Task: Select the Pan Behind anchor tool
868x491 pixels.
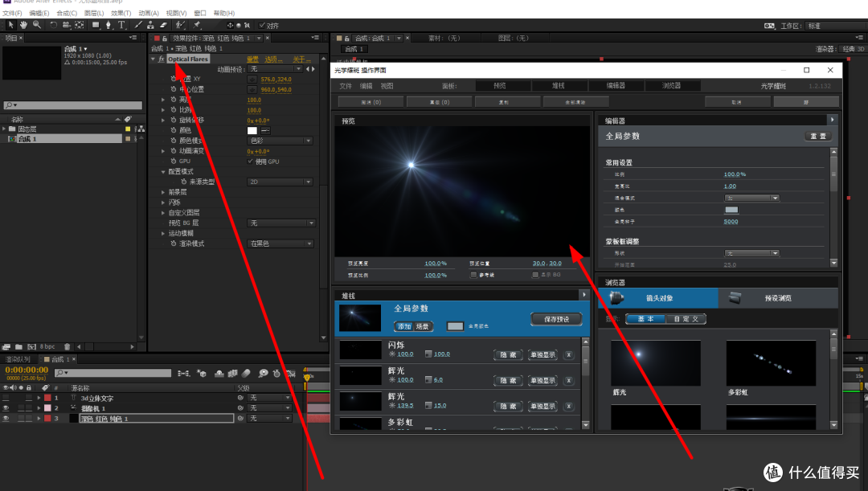Action: (80, 25)
